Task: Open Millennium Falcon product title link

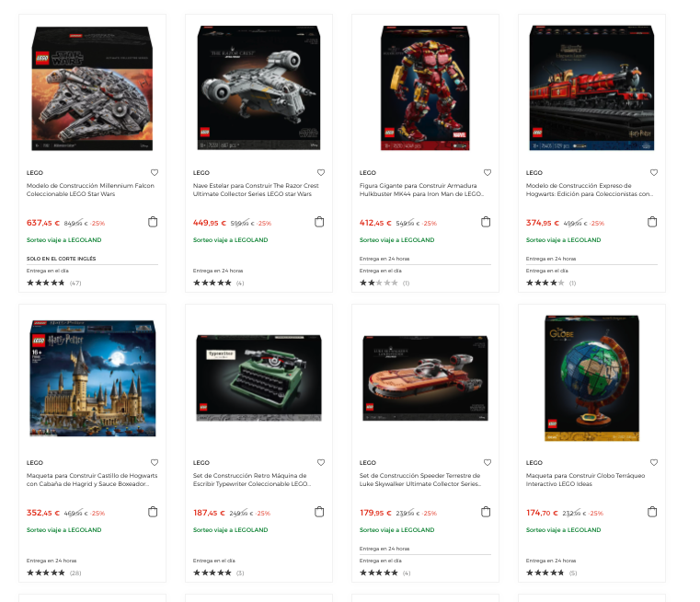Action: coord(90,190)
